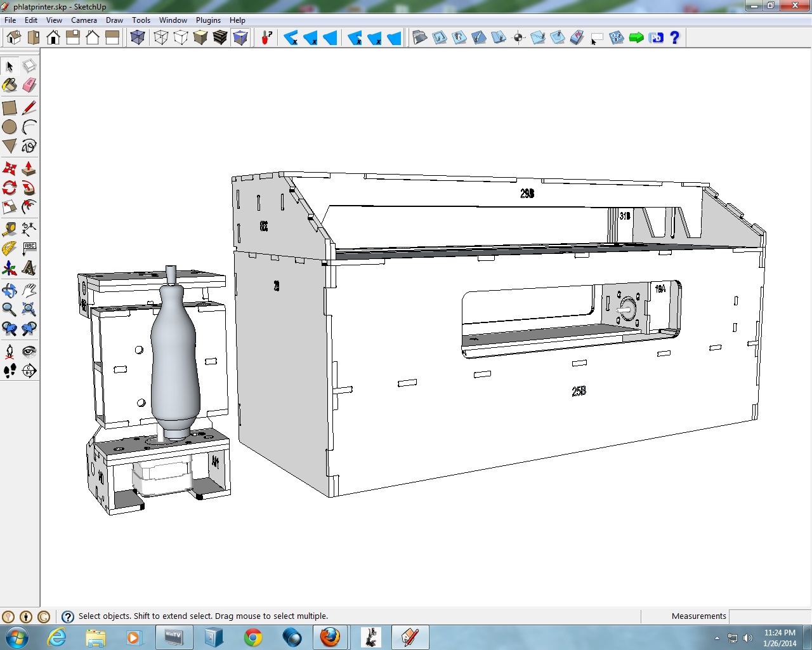812x650 pixels.
Task: Choose the Tape Measure tool
Action: (x=10, y=229)
